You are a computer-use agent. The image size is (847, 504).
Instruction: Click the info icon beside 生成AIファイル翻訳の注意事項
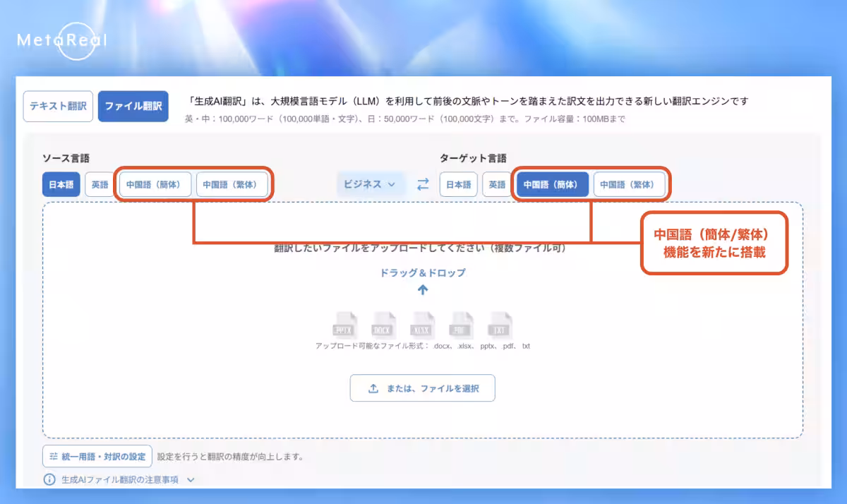[49, 479]
